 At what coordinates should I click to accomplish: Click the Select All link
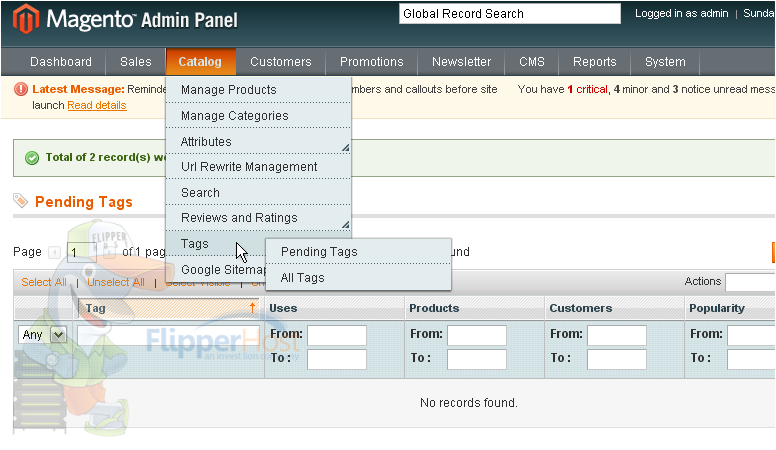[44, 282]
